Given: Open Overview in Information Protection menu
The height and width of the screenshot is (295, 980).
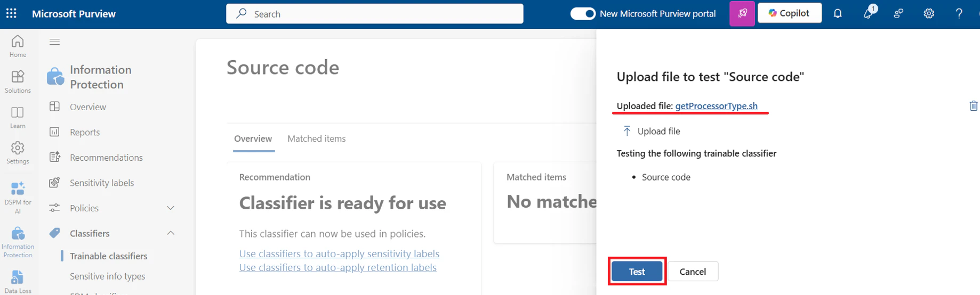Looking at the screenshot, I should click(x=88, y=106).
